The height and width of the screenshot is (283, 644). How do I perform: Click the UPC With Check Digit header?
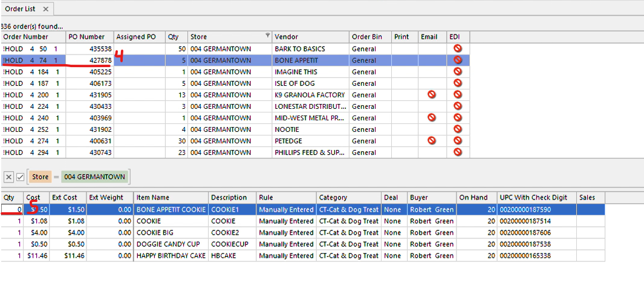[537, 198]
